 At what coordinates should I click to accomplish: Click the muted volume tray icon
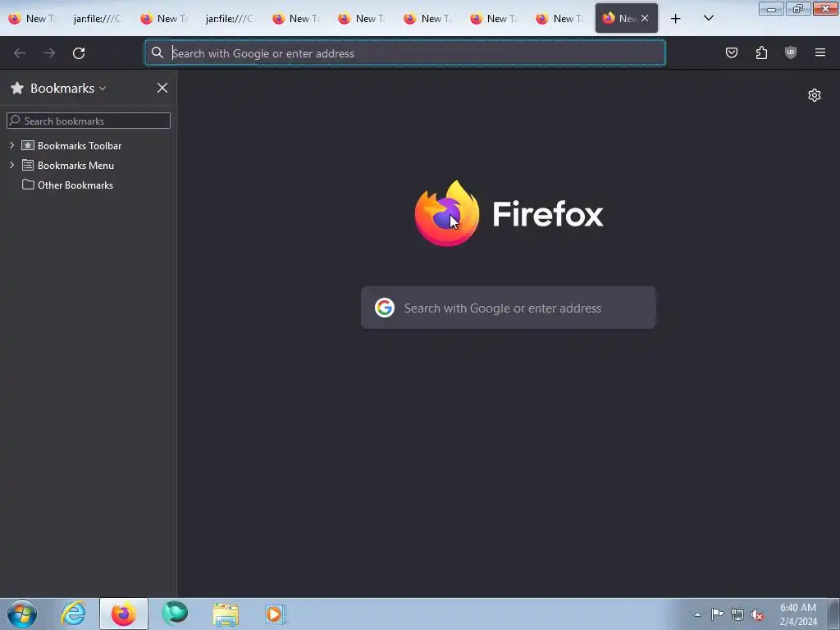(x=757, y=614)
